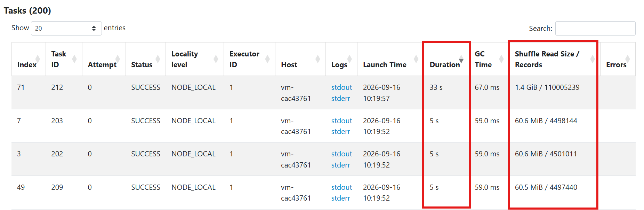This screenshot has width=644, height=210.
Task: Click the "Tasks (200)" heading
Action: pyautogui.click(x=27, y=10)
